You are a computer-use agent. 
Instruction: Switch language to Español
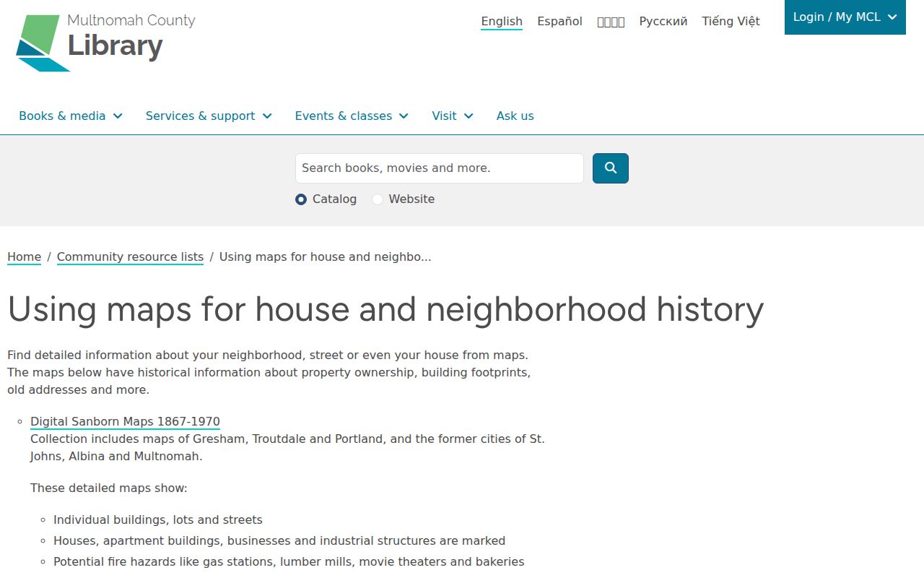click(559, 22)
